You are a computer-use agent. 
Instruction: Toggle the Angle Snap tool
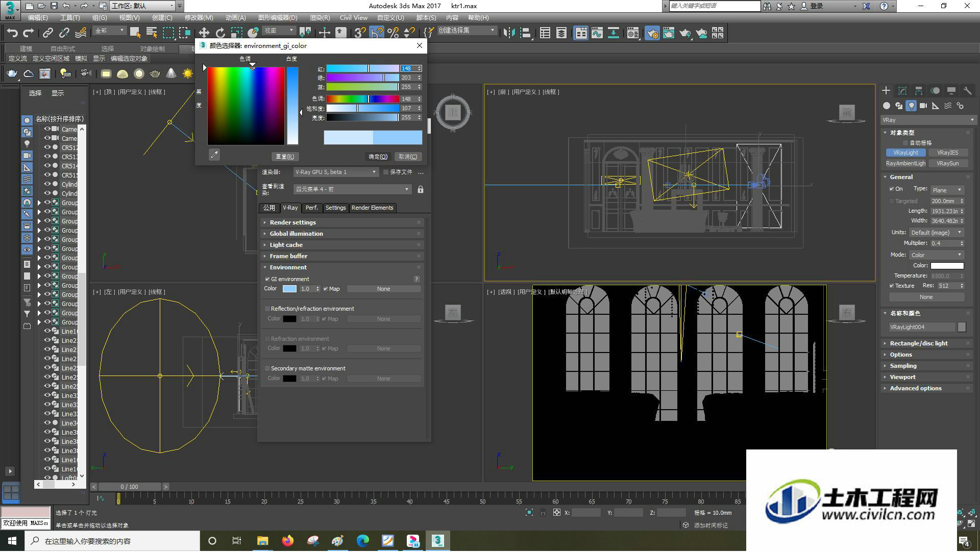pos(376,33)
